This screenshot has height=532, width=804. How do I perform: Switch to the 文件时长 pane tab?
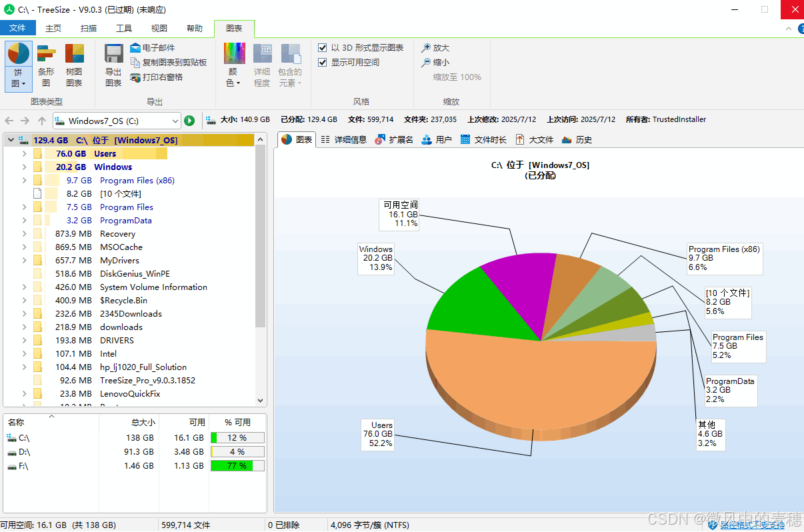[x=483, y=140]
